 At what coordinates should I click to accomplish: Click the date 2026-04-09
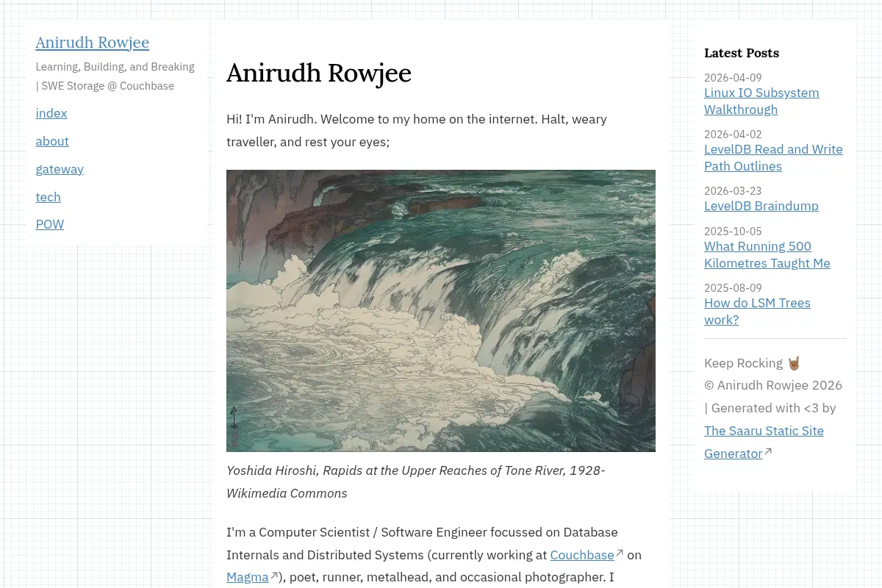pyautogui.click(x=733, y=78)
